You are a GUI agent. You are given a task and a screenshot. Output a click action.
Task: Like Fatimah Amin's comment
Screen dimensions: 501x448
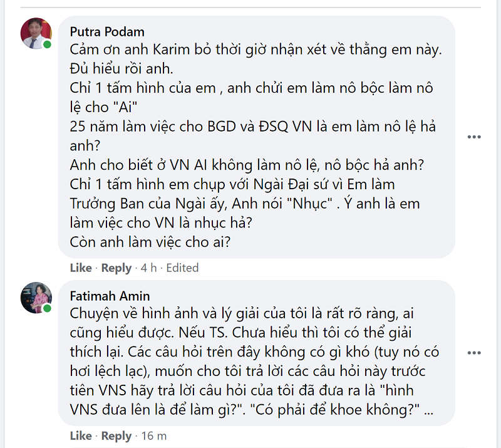[x=81, y=436]
